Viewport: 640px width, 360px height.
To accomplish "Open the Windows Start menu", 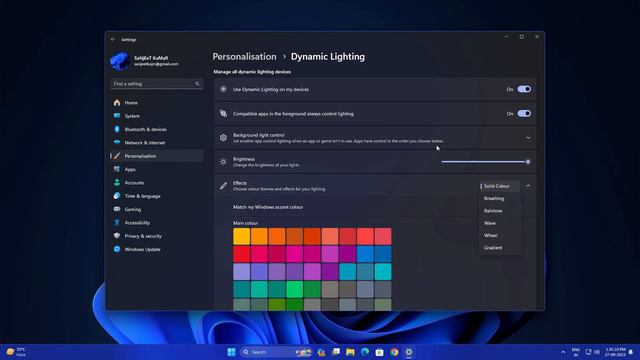I will [231, 352].
